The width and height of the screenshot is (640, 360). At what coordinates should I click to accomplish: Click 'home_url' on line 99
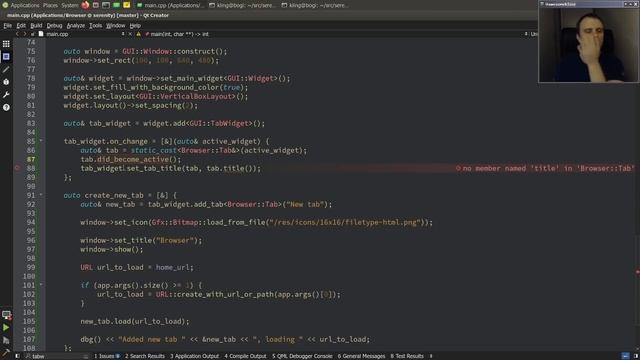(172, 267)
